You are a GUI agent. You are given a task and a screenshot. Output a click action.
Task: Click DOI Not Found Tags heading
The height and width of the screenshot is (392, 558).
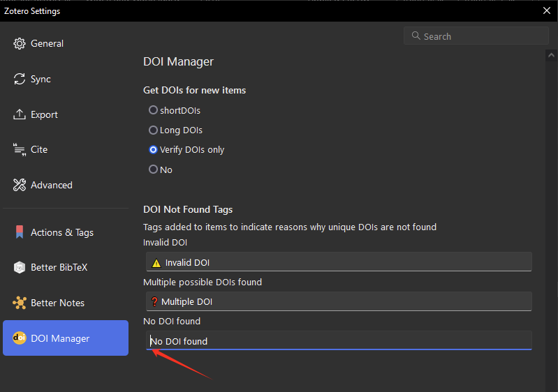[188, 209]
